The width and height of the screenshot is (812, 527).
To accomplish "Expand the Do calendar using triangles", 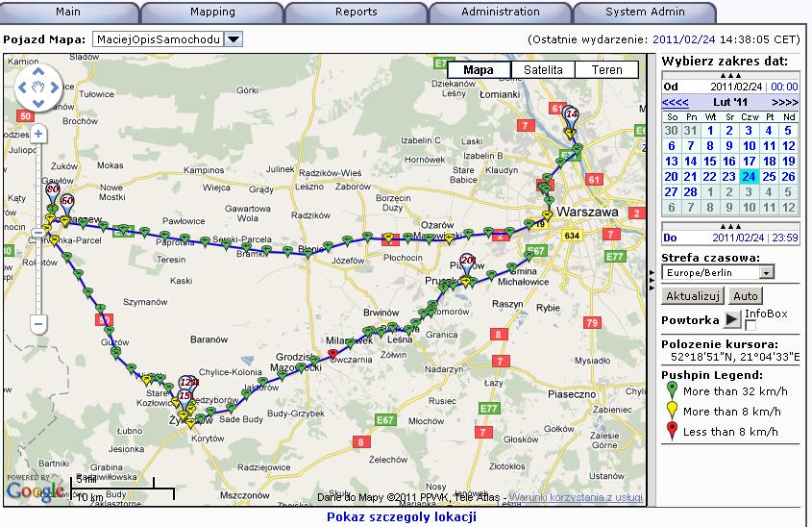I will [x=730, y=226].
